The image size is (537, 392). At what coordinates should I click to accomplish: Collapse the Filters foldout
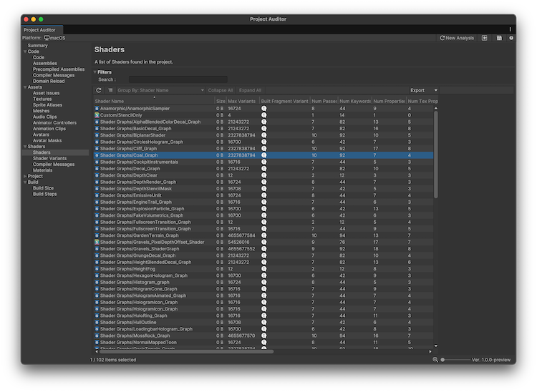coord(95,72)
